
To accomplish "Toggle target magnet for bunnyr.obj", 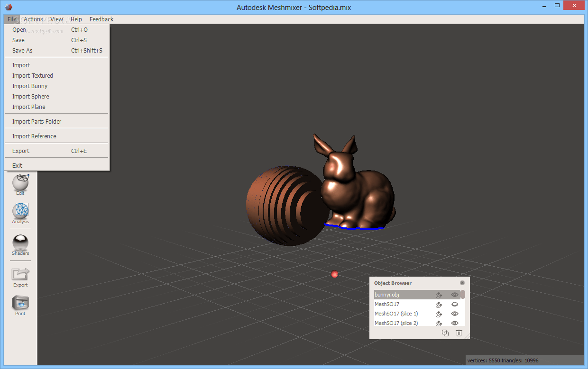I will point(439,295).
